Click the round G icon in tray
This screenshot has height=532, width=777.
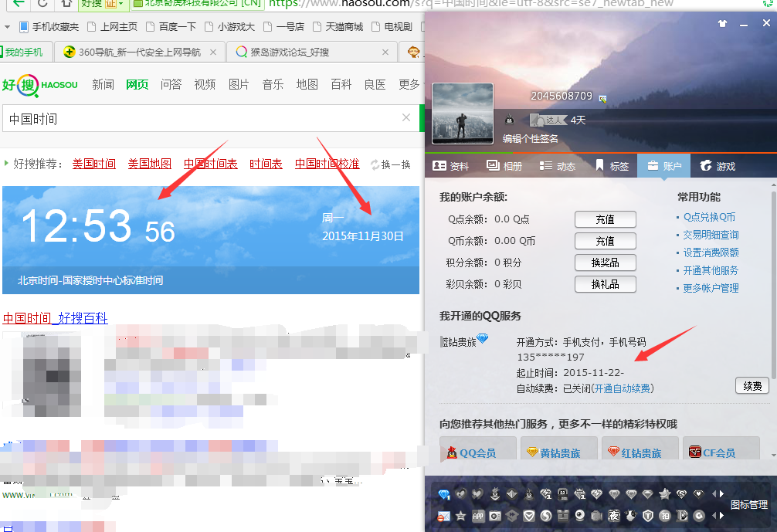pos(699,516)
